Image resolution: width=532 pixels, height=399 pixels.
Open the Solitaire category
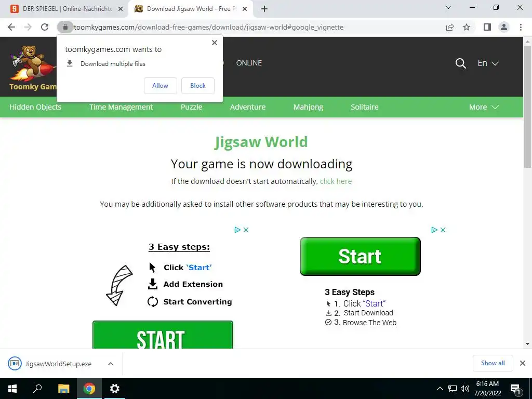[x=364, y=107]
